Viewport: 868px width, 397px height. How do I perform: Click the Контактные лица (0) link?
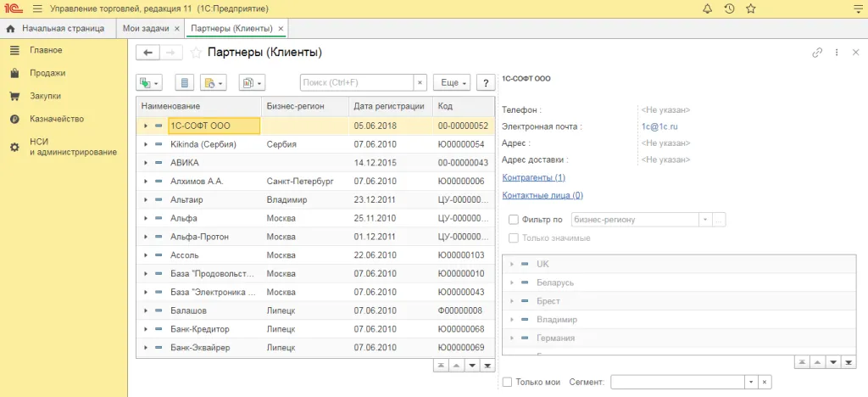pos(542,195)
